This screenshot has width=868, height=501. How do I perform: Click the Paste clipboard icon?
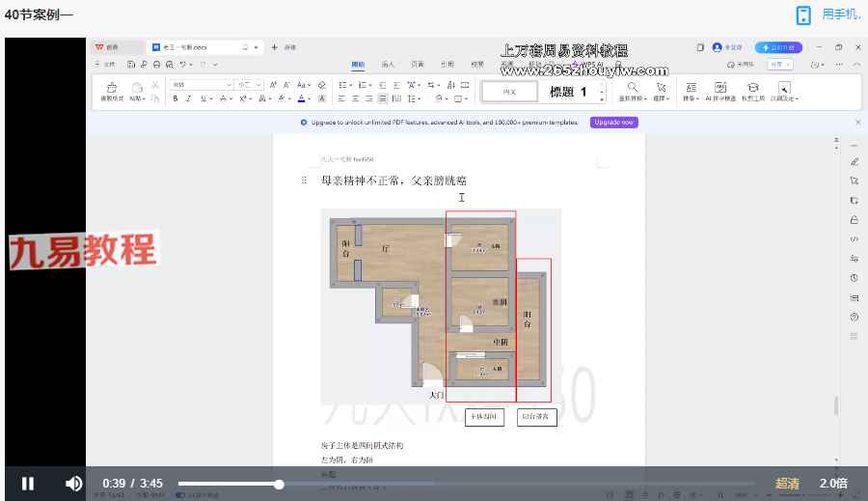tap(136, 88)
